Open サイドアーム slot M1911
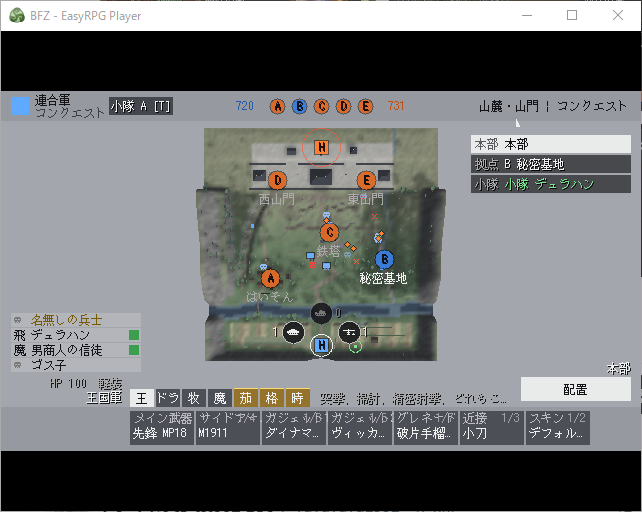 click(x=228, y=428)
